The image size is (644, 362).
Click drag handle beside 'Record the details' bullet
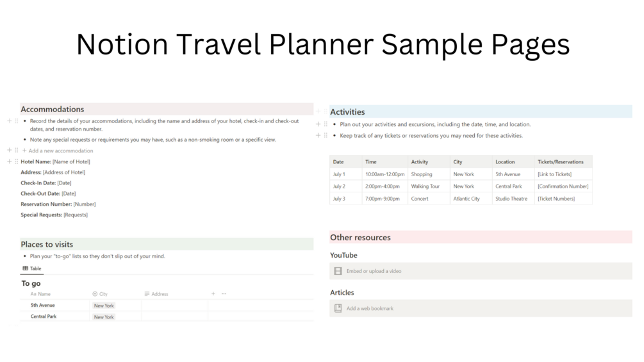click(x=16, y=120)
